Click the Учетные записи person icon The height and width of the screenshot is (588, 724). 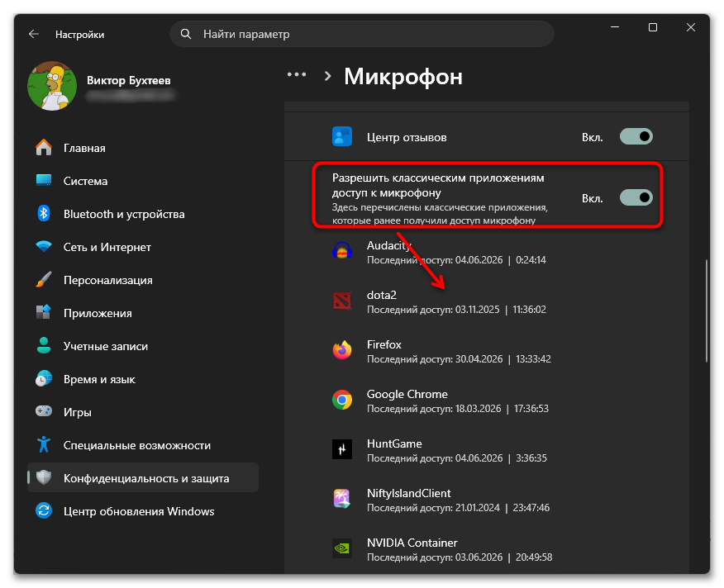[x=44, y=346]
